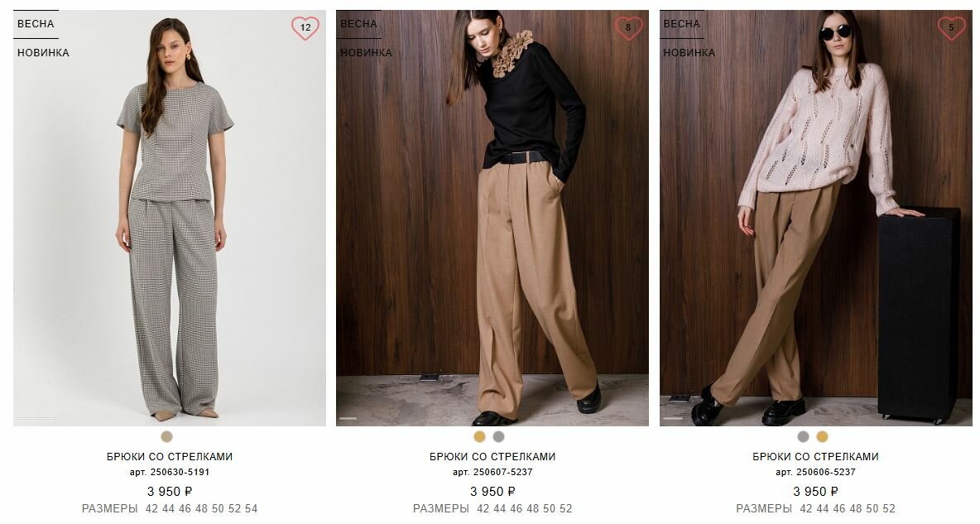980x524 pixels.
Task: View photo of model in pink sweater
Action: (x=815, y=218)
